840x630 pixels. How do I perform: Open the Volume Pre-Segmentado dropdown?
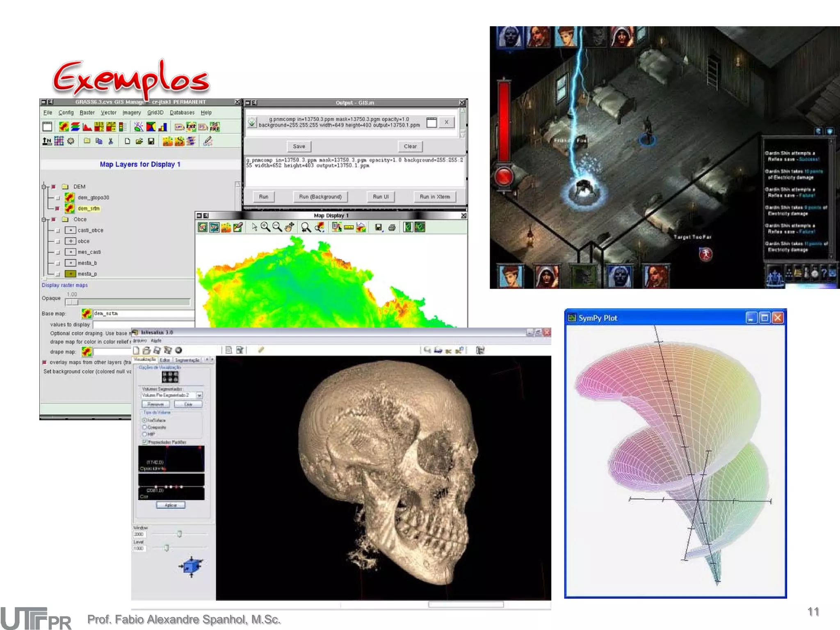(199, 395)
